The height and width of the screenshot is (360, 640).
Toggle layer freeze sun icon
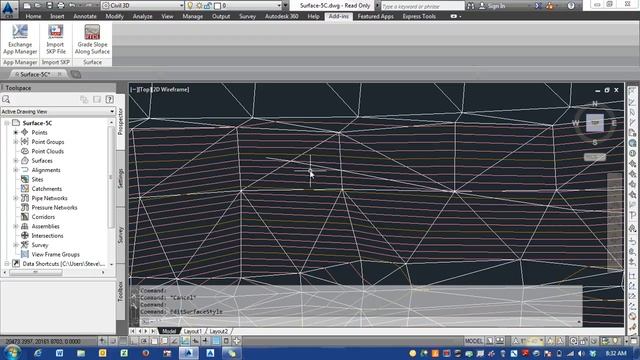(x=199, y=6)
